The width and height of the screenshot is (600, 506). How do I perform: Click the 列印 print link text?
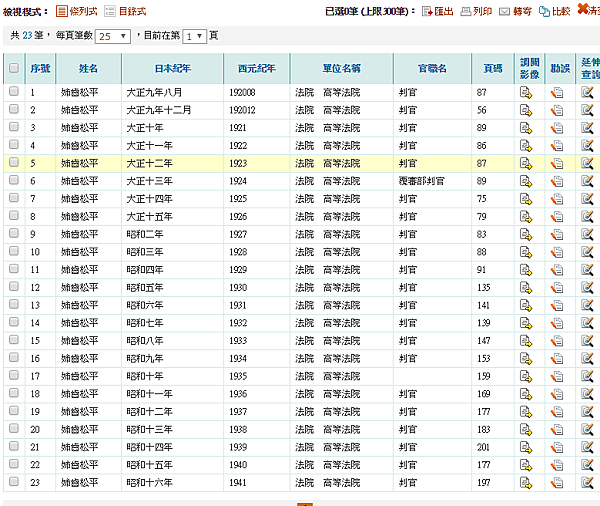pyautogui.click(x=483, y=12)
